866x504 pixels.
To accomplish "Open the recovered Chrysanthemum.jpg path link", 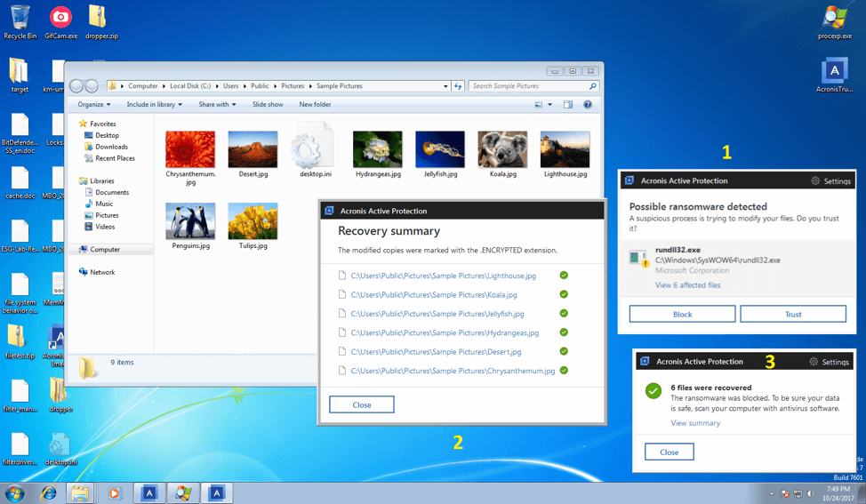I will click(x=453, y=371).
